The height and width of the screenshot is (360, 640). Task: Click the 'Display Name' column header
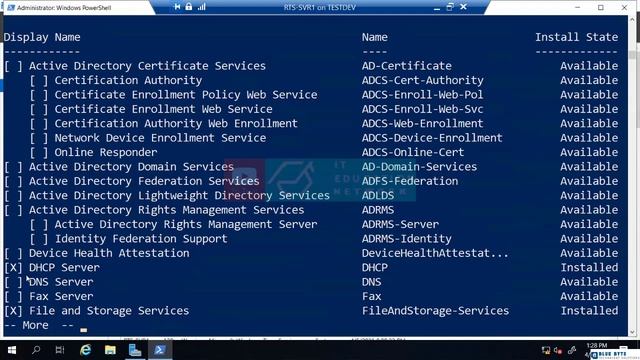coord(42,37)
